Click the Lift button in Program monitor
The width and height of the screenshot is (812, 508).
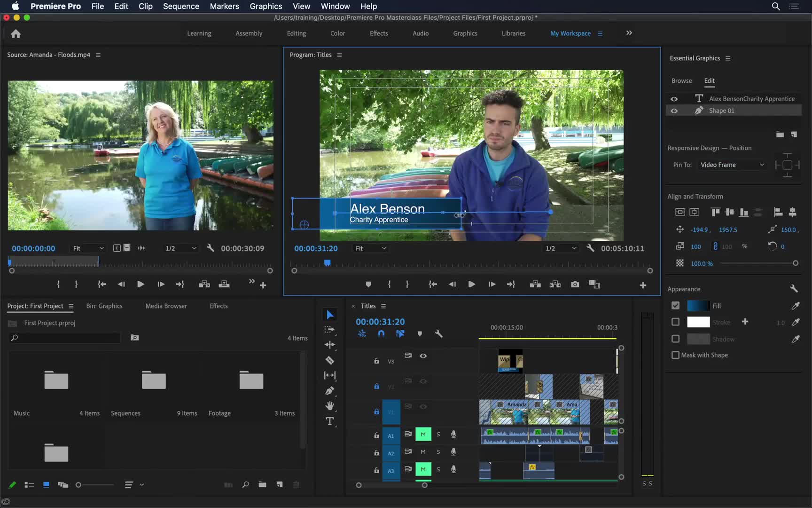click(535, 284)
